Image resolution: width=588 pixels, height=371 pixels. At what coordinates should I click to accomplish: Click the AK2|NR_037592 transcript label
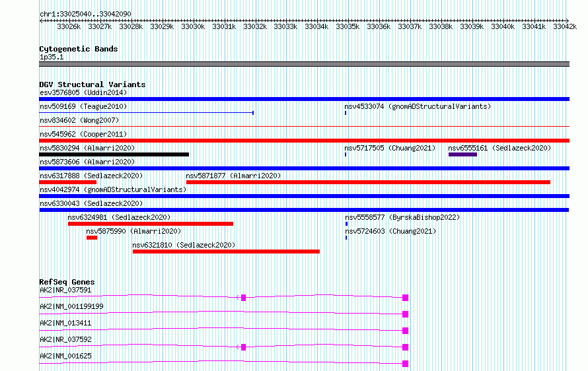point(65,339)
